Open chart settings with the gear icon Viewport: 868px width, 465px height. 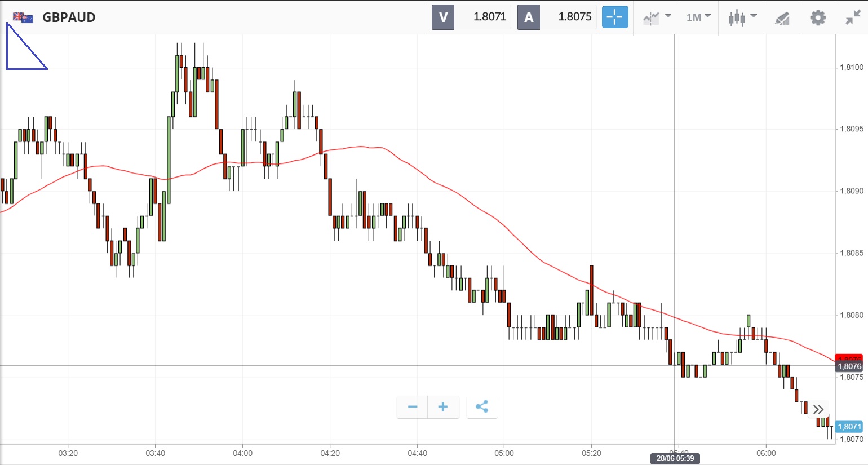(x=818, y=17)
